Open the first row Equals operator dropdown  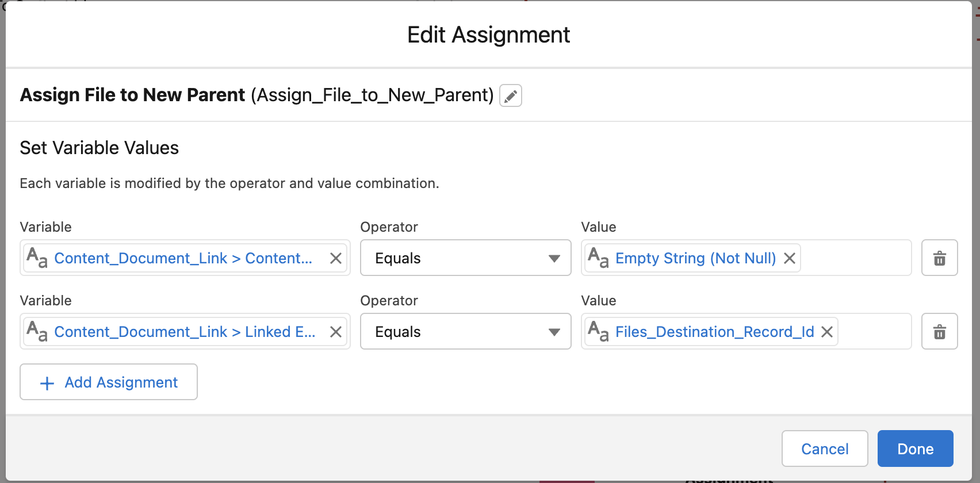click(465, 258)
